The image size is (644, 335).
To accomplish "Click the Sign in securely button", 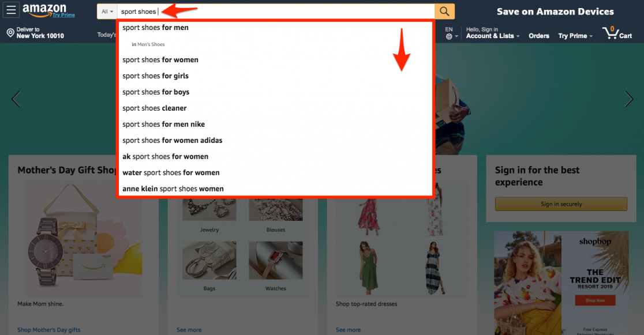I will [x=560, y=204].
